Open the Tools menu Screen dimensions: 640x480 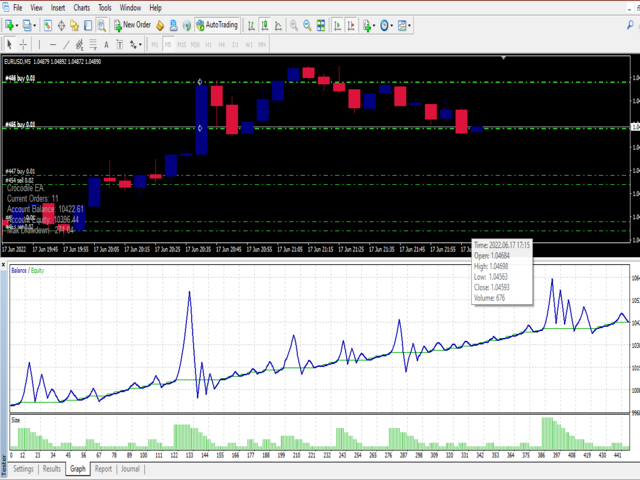pos(104,8)
